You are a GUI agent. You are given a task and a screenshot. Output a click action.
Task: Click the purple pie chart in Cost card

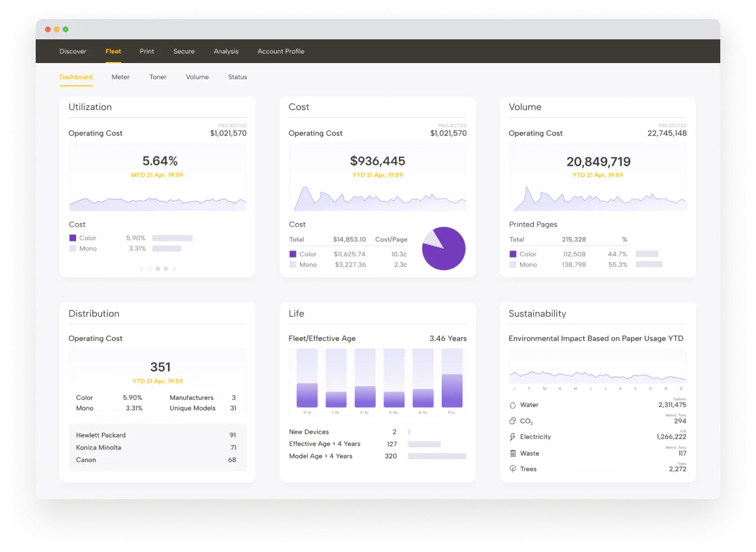(x=443, y=249)
